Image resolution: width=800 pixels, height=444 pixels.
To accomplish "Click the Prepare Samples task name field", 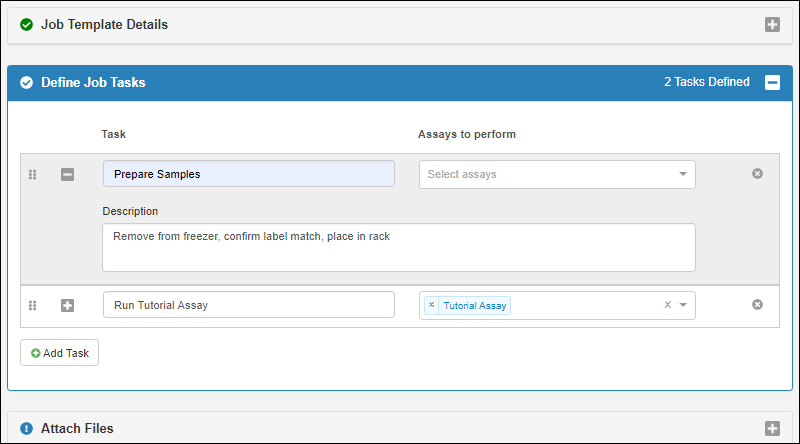I will pyautogui.click(x=248, y=174).
